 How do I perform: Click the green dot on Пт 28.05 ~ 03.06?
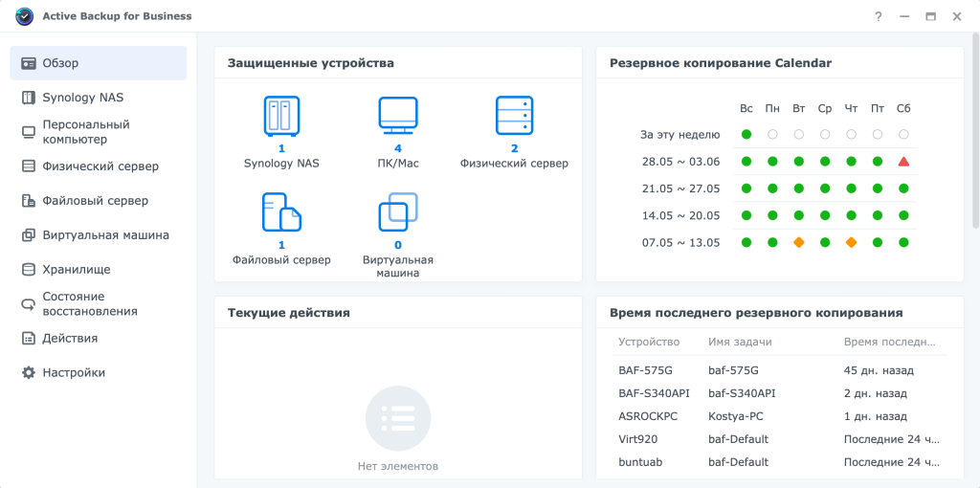[x=877, y=161]
